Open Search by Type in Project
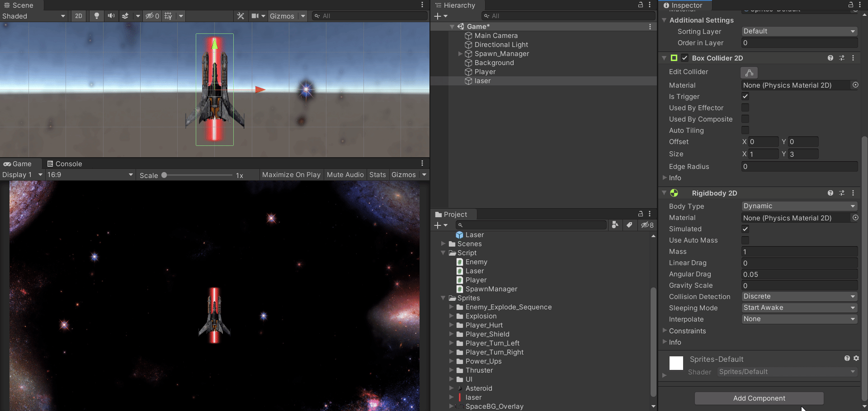The image size is (868, 411). click(x=615, y=225)
